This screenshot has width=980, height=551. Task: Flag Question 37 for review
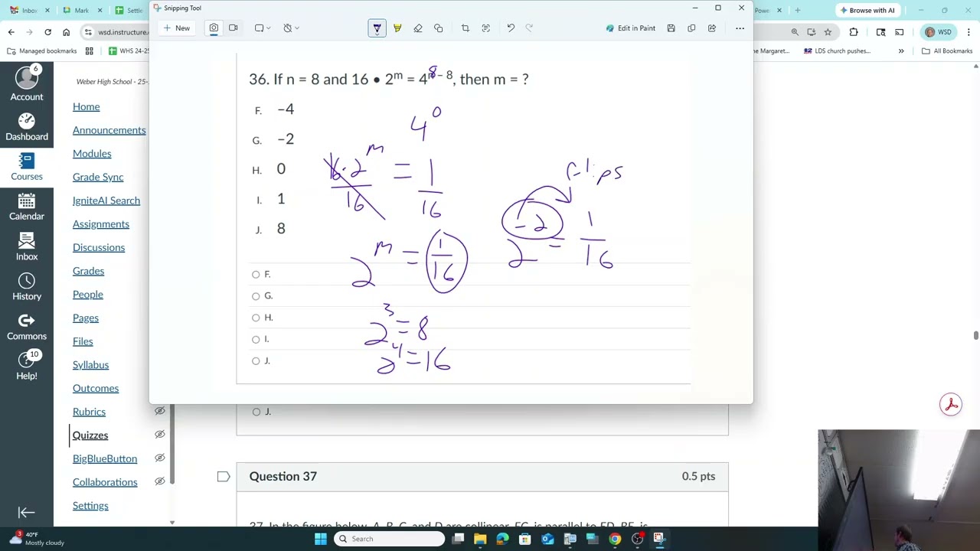(224, 477)
